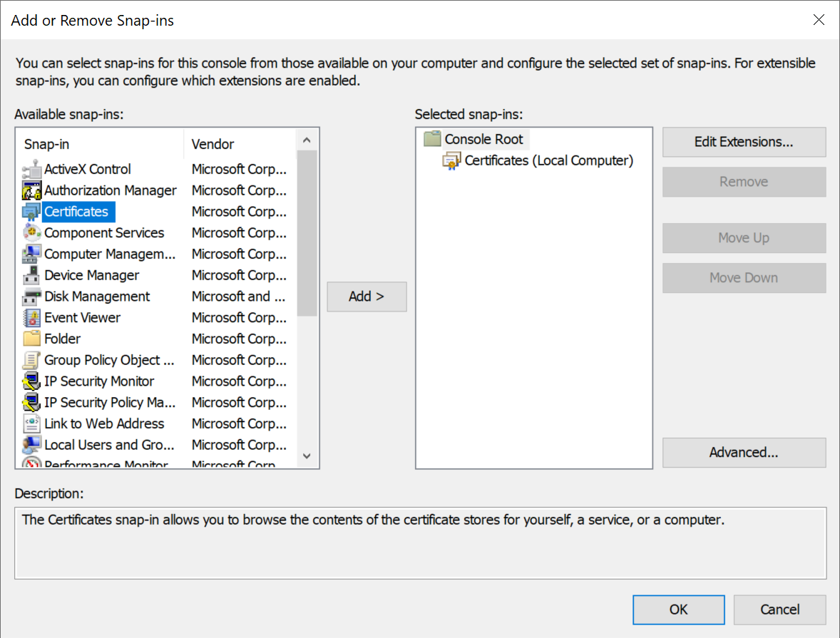Click the ActiveX Control snap-in icon
840x638 pixels.
pos(32,170)
